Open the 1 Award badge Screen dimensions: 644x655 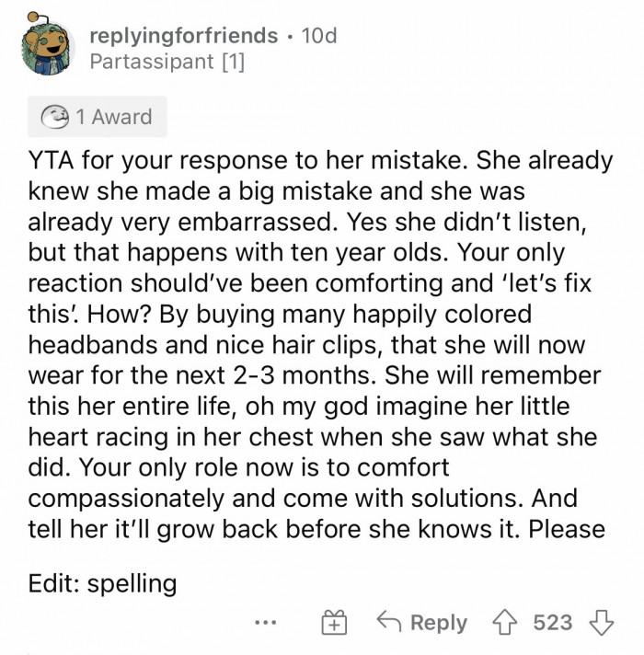point(97,117)
